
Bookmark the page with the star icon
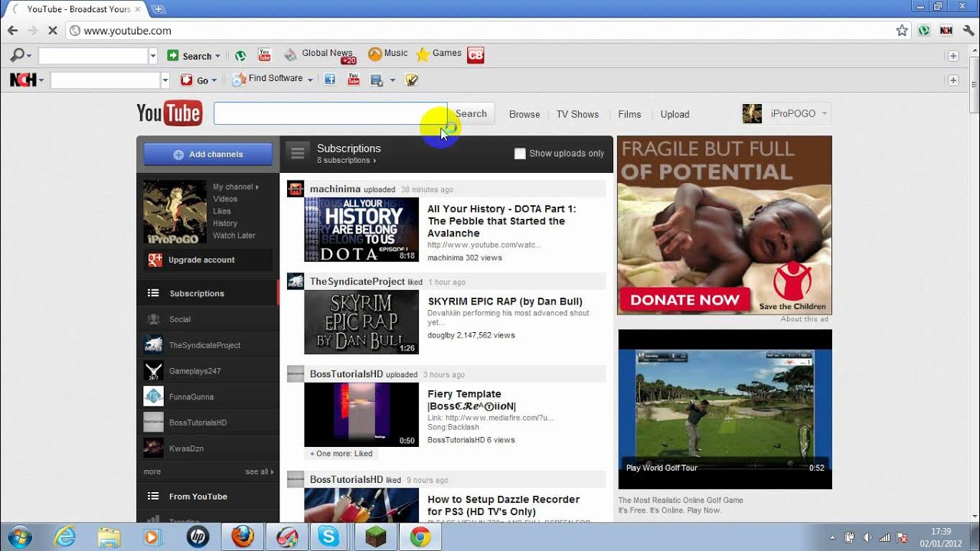(902, 31)
